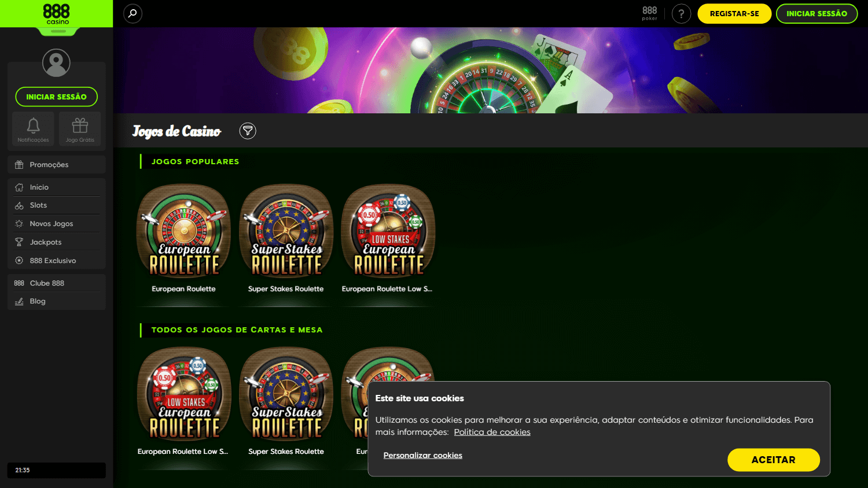Click INICIAR SESSÃO in the sidebar
The height and width of the screenshot is (488, 868).
click(56, 97)
